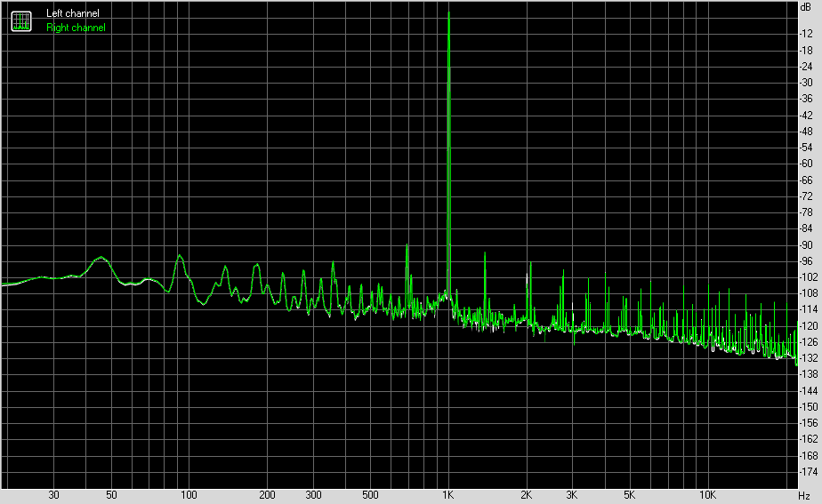Click the "-24" dB scale label
Viewport: 822px width, 504px height.
point(806,67)
